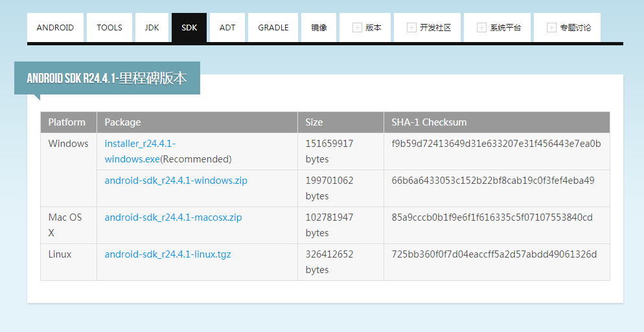
Task: Open the 专题讨论 menu tab
Action: 567,27
